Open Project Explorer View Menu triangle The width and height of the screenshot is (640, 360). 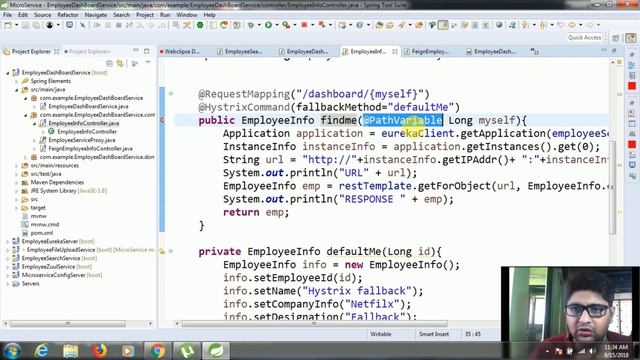coord(148,62)
